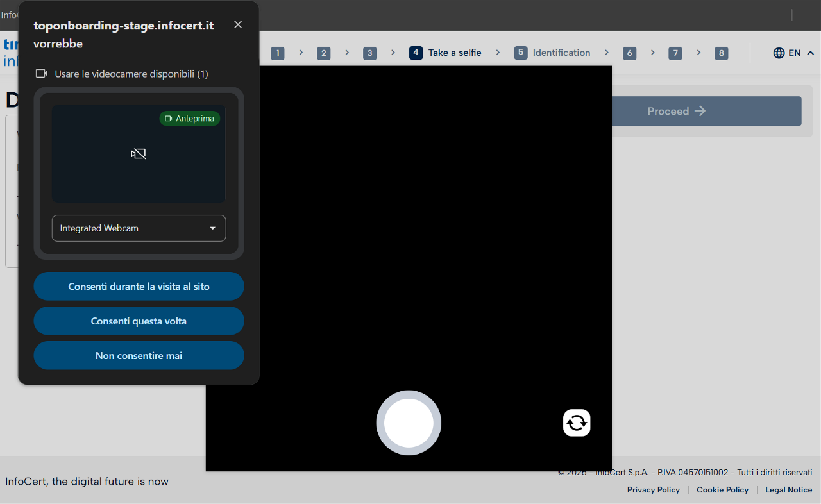Click the disabled camera preview icon
Viewport: 821px width, 504px height.
click(139, 154)
